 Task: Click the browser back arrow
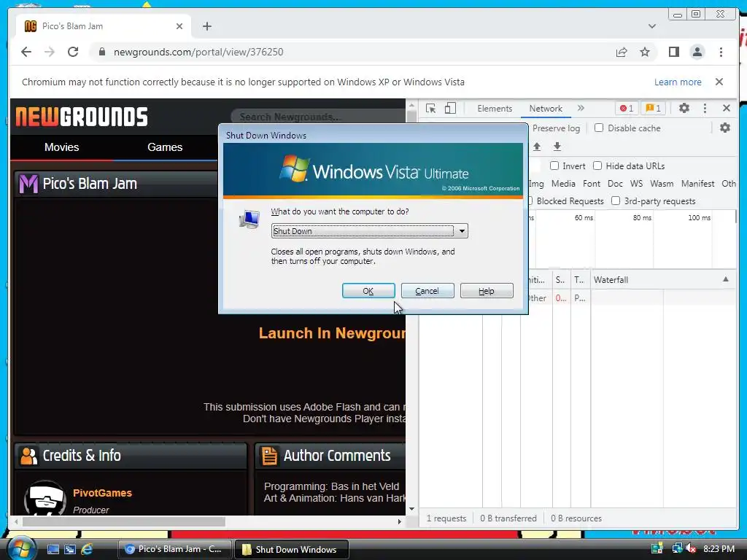click(x=26, y=52)
